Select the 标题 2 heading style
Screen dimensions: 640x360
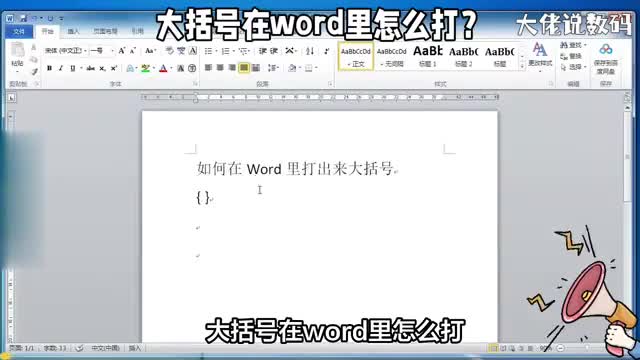[x=463, y=56]
